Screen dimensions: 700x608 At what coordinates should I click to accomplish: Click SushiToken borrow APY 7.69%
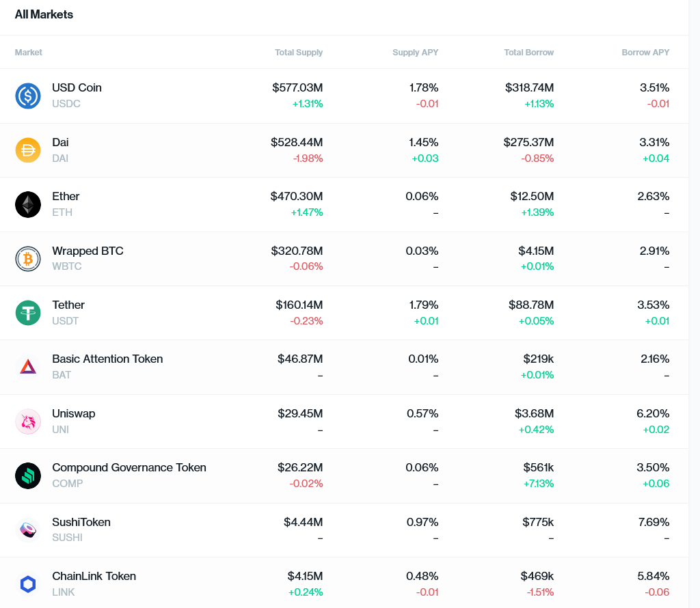coord(654,522)
